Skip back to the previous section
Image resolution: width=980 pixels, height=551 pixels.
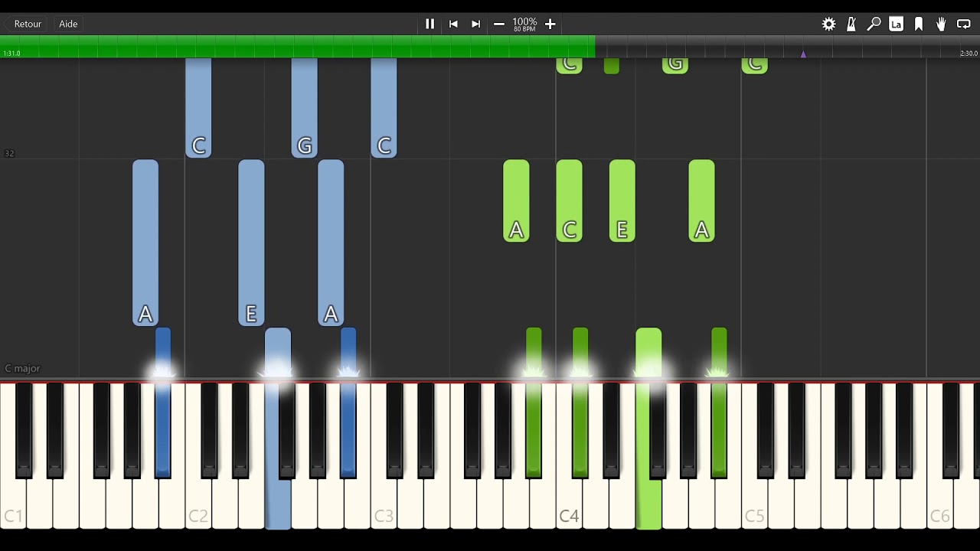(x=453, y=24)
